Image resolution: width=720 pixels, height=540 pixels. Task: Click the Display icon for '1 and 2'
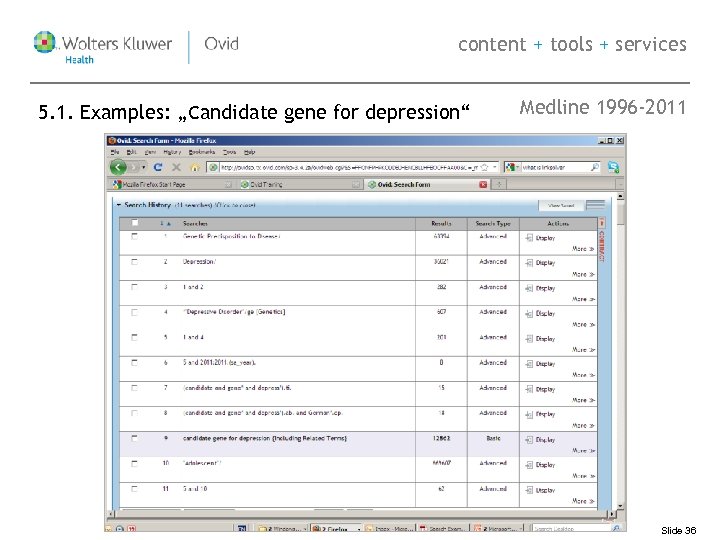tap(529, 288)
